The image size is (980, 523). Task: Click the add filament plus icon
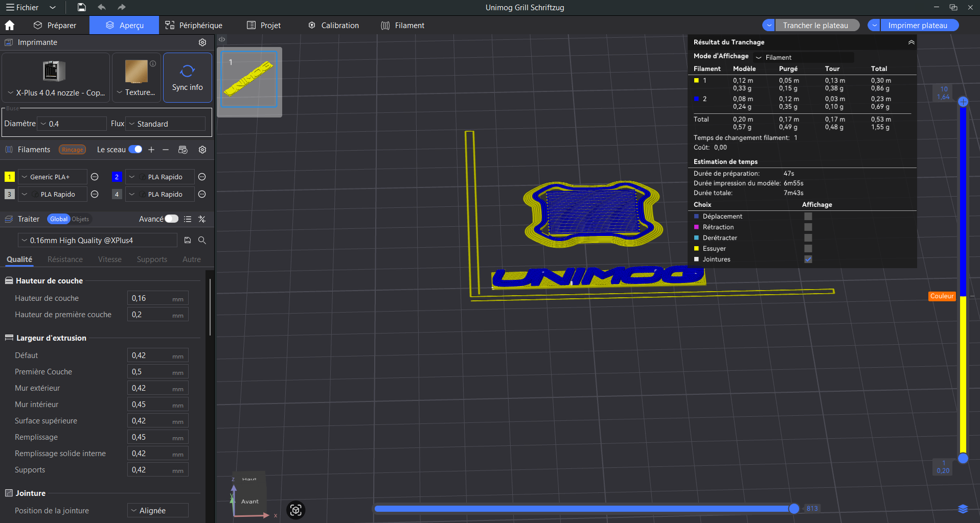[x=151, y=150]
